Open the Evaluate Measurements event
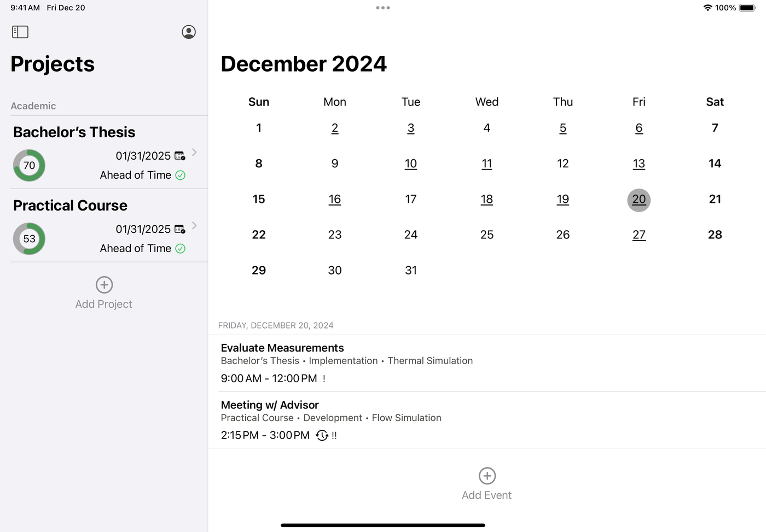The image size is (766, 532). pyautogui.click(x=487, y=363)
